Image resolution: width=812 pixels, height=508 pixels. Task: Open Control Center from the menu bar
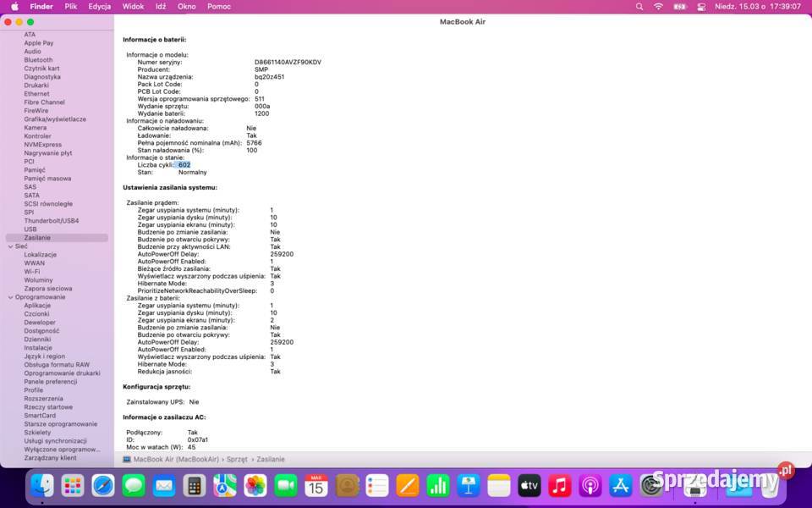701,7
